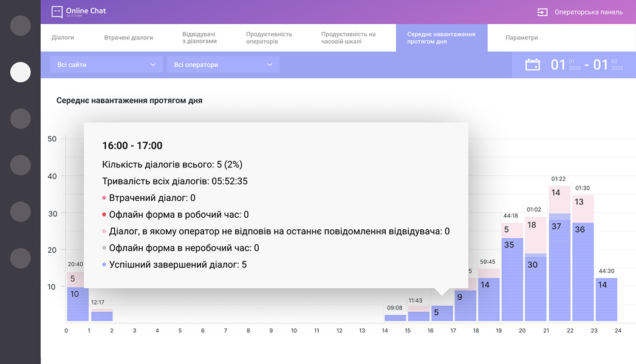Switch to Втрачені діалоги tab
Viewport: 636px width, 364px height.
tap(129, 38)
